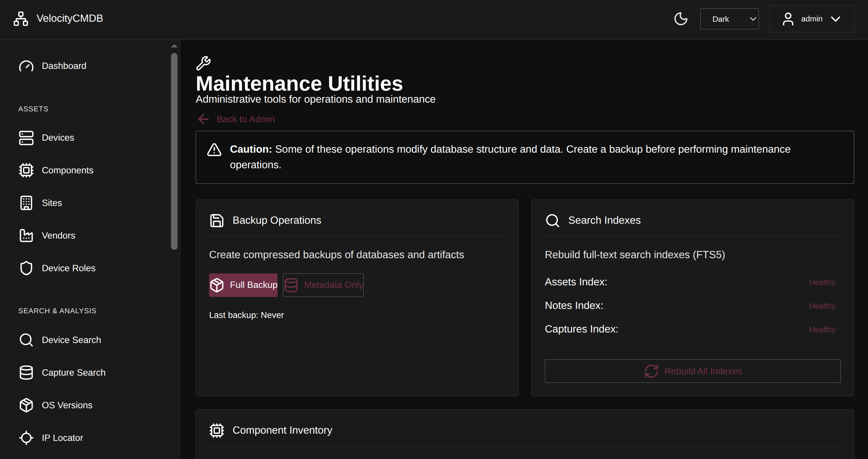868x459 pixels.
Task: Click the IP Locator crosshair icon
Action: pos(26,438)
